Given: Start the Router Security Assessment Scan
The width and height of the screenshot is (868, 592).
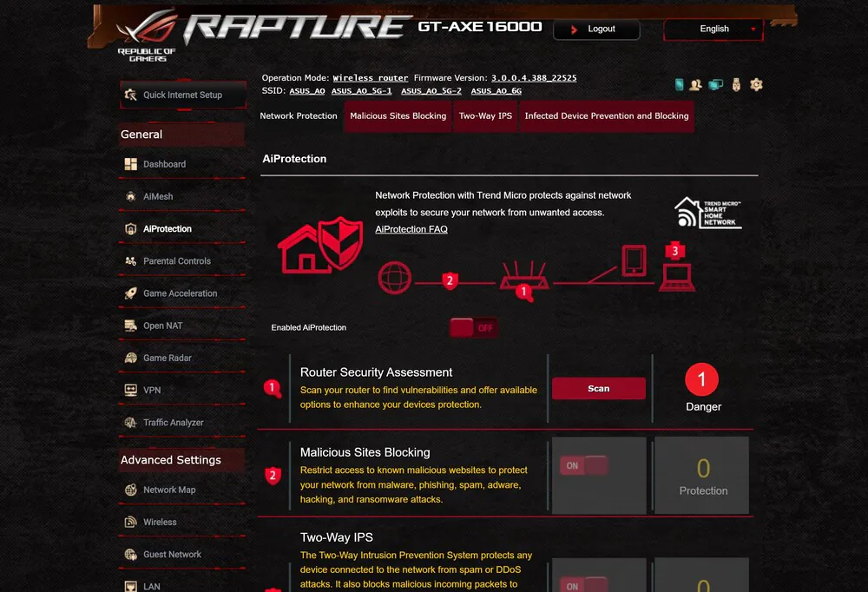Looking at the screenshot, I should pyautogui.click(x=599, y=389).
